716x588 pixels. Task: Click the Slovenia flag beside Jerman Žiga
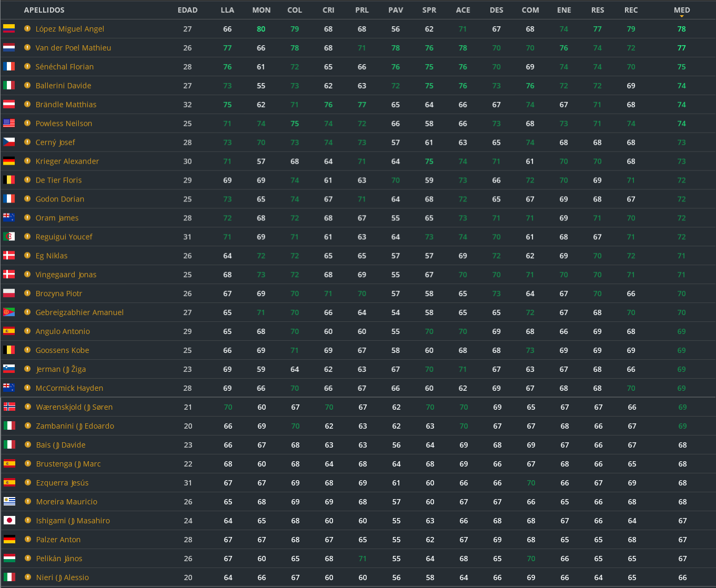(9, 369)
